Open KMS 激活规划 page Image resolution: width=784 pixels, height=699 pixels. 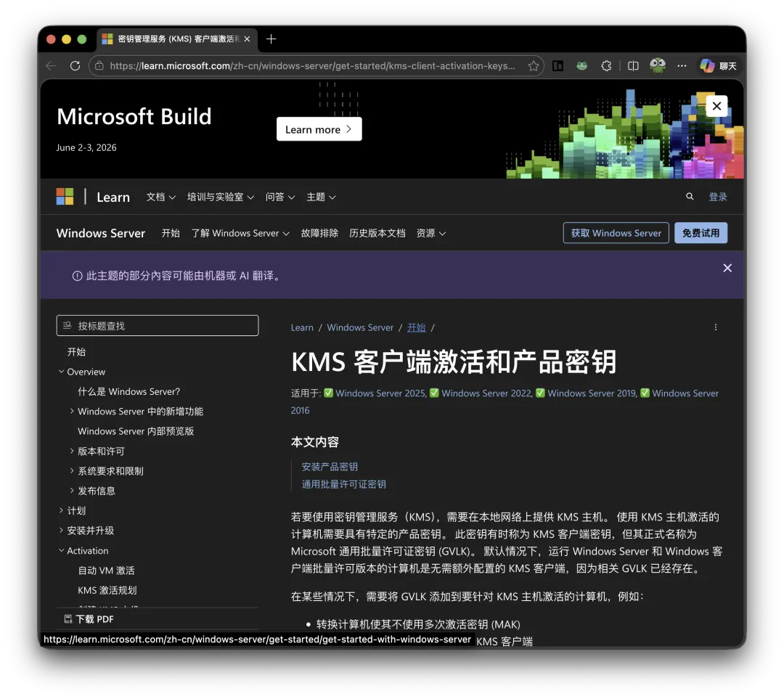(107, 590)
